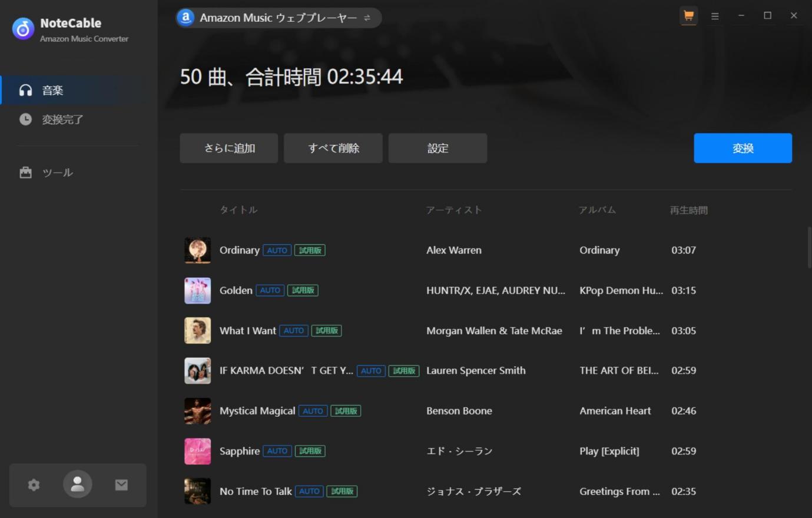
Task: Click the 再生時間 column header
Action: pos(689,210)
